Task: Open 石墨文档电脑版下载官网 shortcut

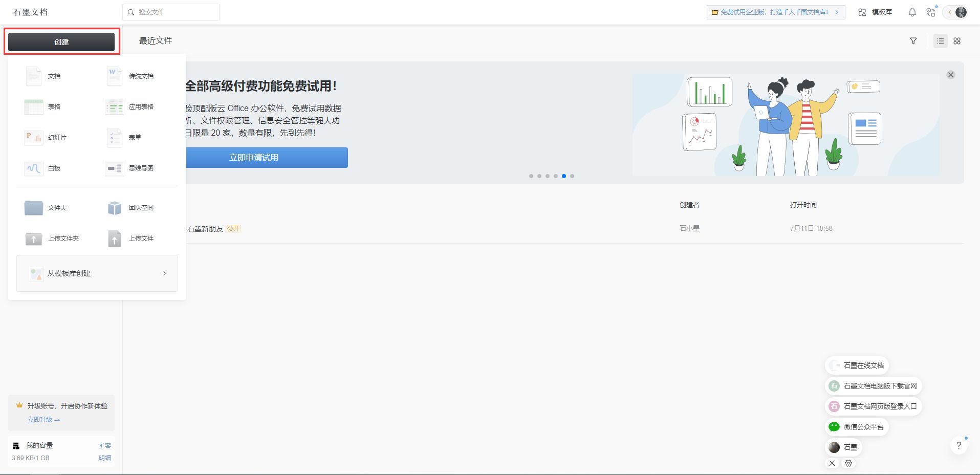Action: click(x=874, y=386)
